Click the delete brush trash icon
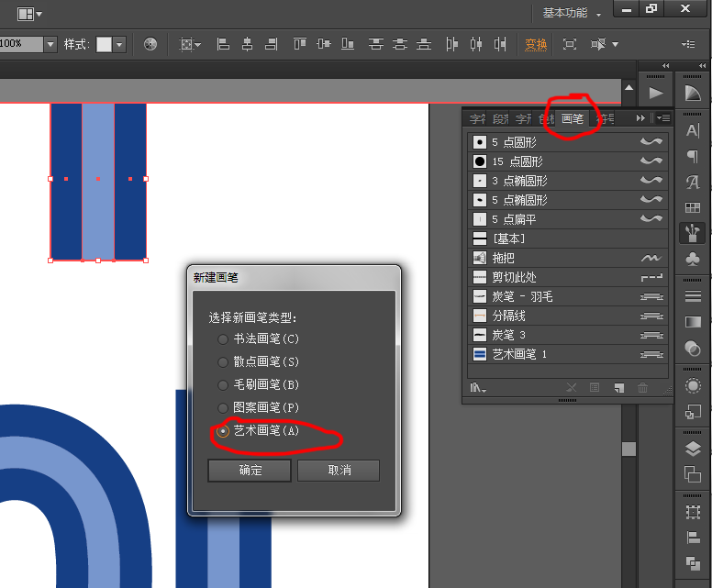The height and width of the screenshot is (588, 712). point(642,388)
